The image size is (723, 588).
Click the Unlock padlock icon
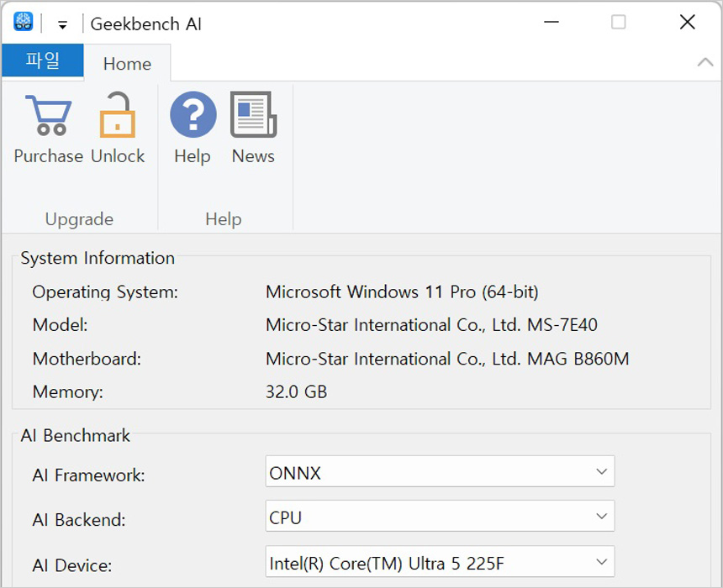click(x=118, y=116)
